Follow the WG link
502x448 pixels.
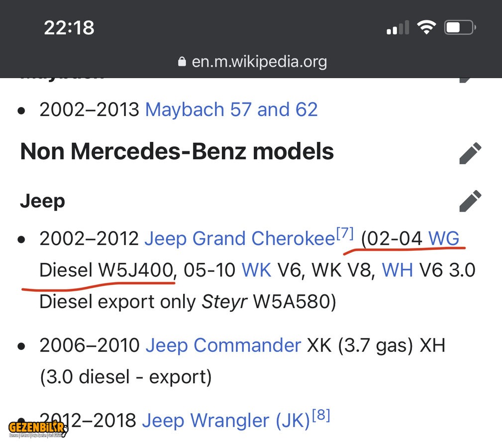tap(443, 239)
